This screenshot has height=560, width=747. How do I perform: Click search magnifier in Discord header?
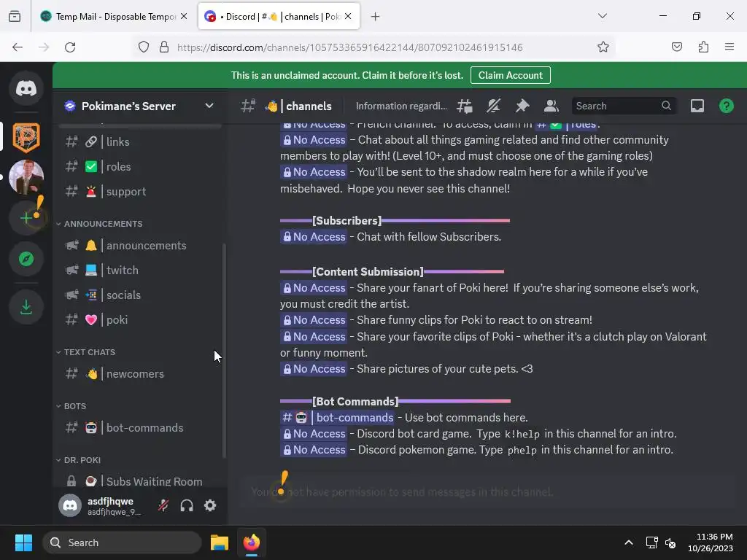(666, 106)
